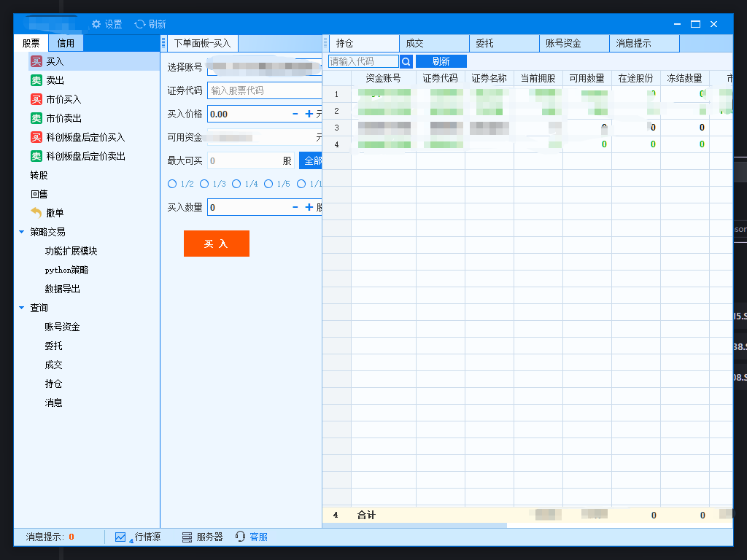
Task: Select the 1/5 position radio button
Action: [268, 184]
